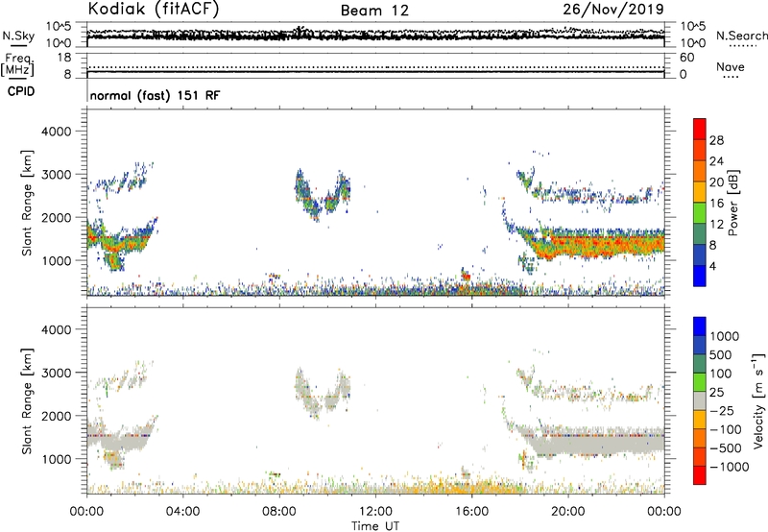Click the Power [dB] colorbar title
This screenshot has height=532, width=768.
click(x=732, y=203)
